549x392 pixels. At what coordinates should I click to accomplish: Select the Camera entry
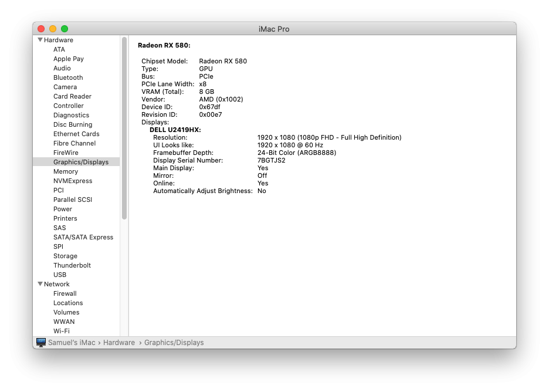point(65,87)
